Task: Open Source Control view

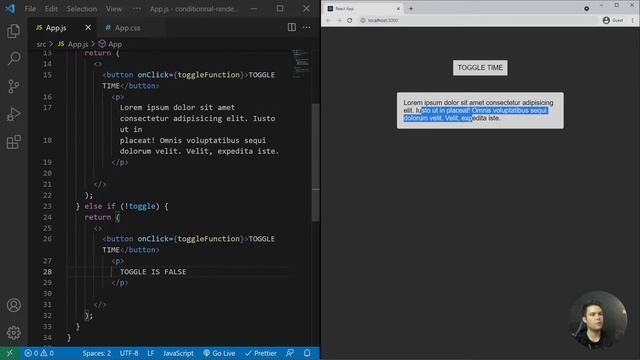Action: tap(13, 87)
